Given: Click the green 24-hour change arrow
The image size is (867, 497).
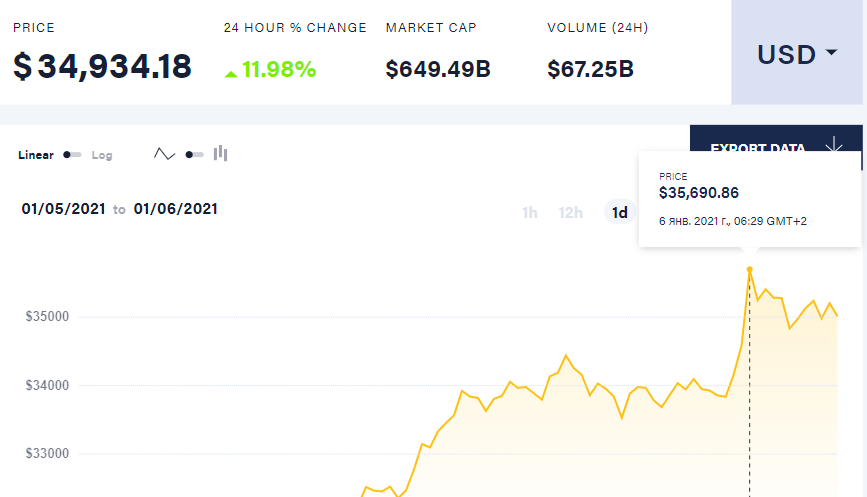Looking at the screenshot, I should pyautogui.click(x=231, y=72).
